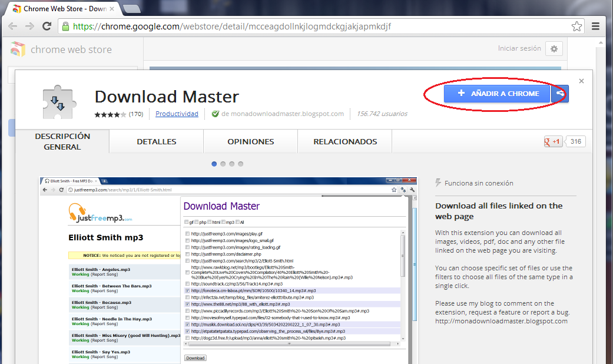Select the second screenshot carousel dot
This screenshot has width=613, height=364.
[x=223, y=164]
